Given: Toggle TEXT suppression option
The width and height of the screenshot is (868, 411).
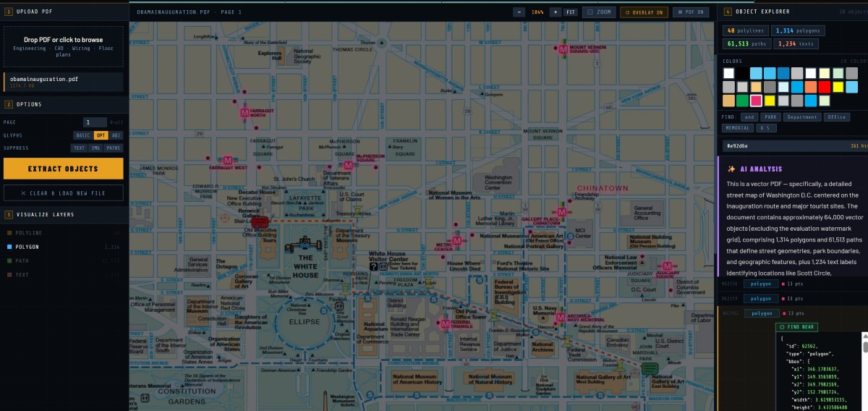Looking at the screenshot, I should pos(79,148).
